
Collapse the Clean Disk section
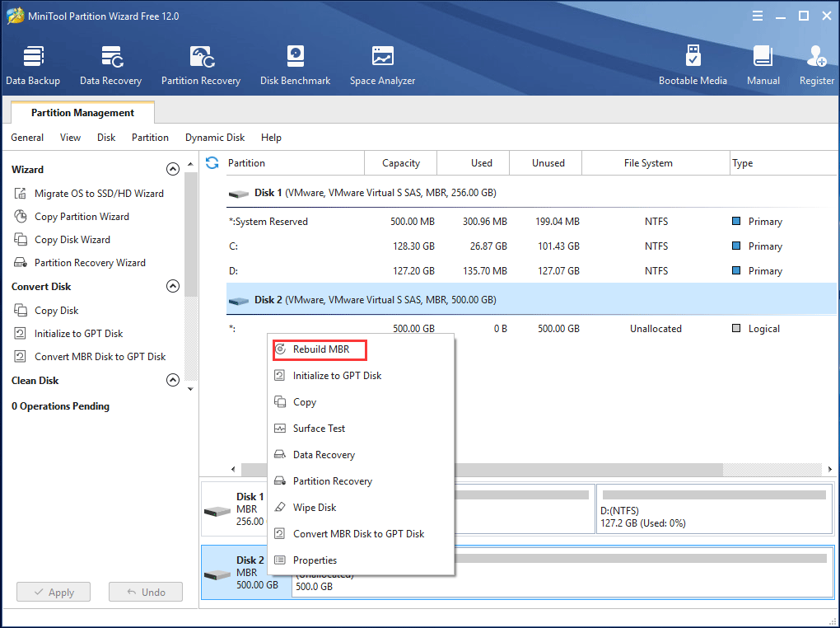[173, 380]
